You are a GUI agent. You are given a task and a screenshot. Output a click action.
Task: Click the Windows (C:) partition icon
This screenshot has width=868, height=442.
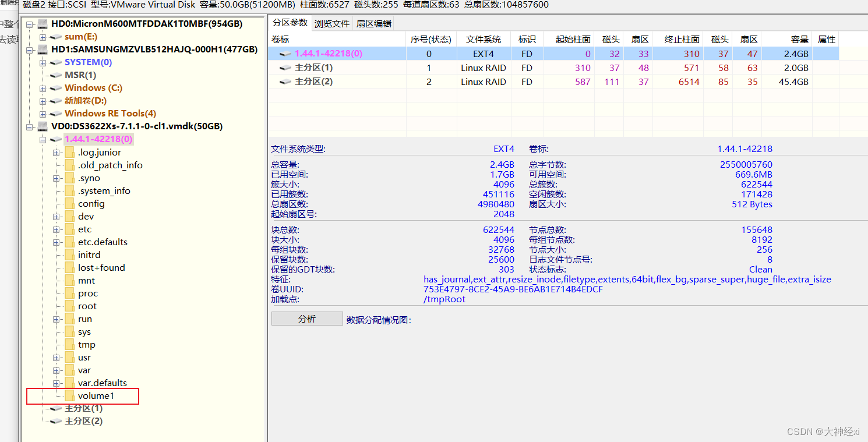point(56,89)
